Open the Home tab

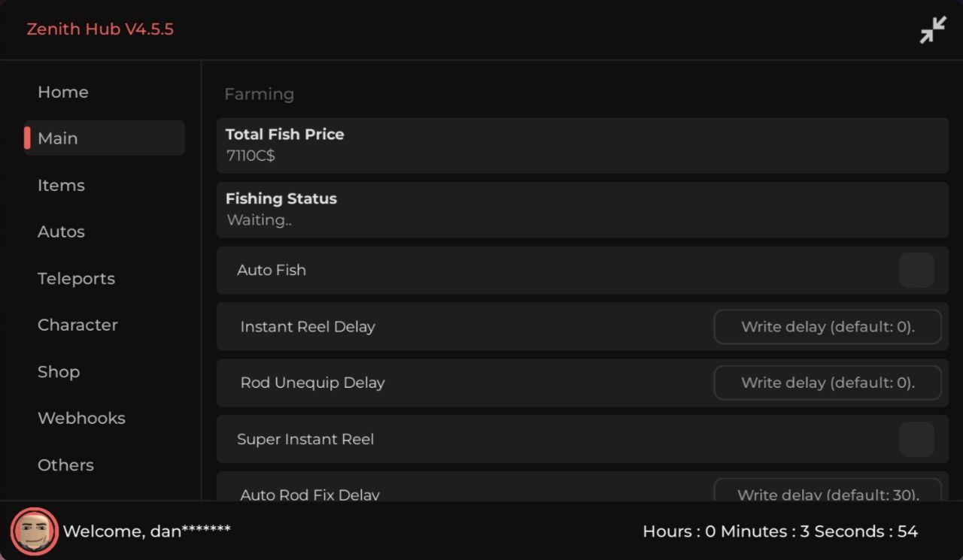(x=63, y=92)
